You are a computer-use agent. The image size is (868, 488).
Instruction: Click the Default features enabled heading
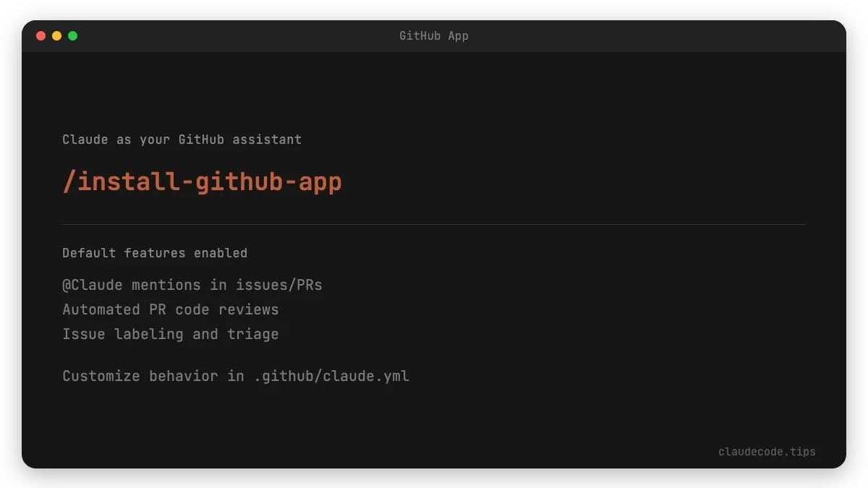[x=155, y=253]
